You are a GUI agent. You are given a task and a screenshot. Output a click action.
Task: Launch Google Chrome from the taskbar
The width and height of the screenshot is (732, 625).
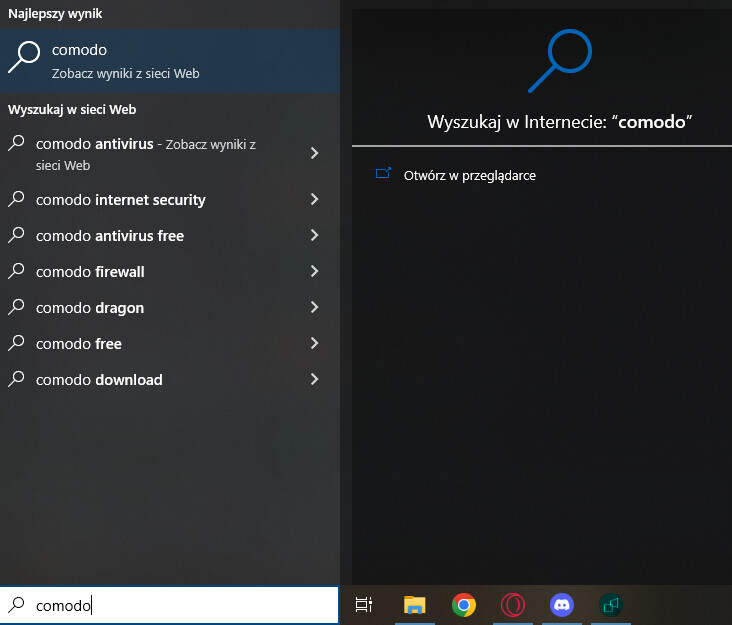(463, 604)
